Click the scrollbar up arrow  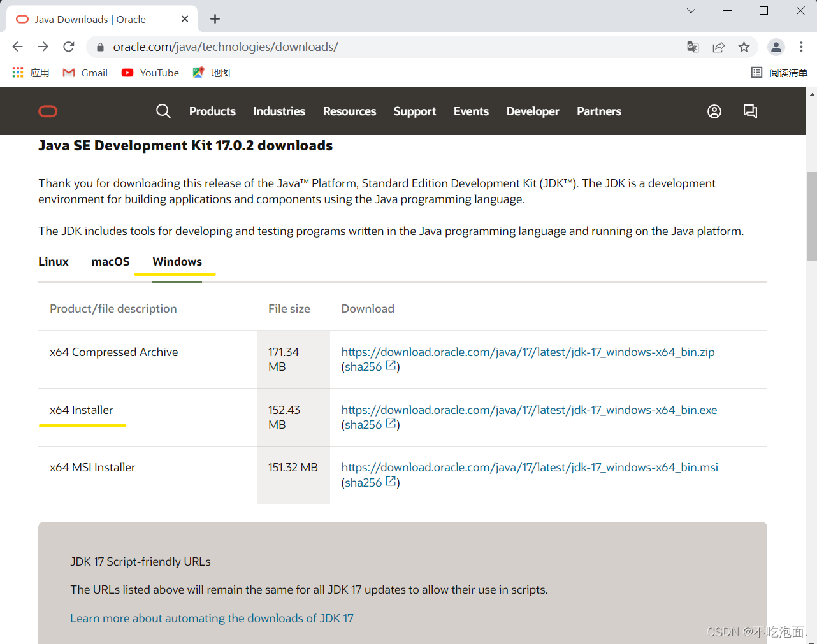[x=811, y=94]
